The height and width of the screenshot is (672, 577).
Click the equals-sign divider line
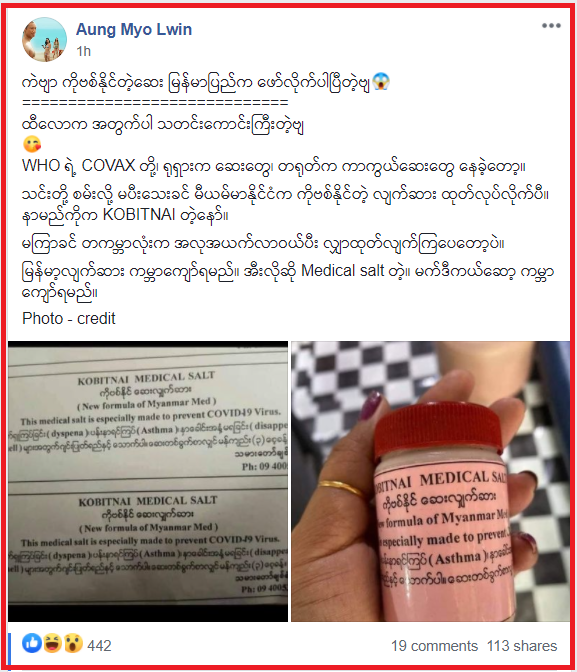155,102
